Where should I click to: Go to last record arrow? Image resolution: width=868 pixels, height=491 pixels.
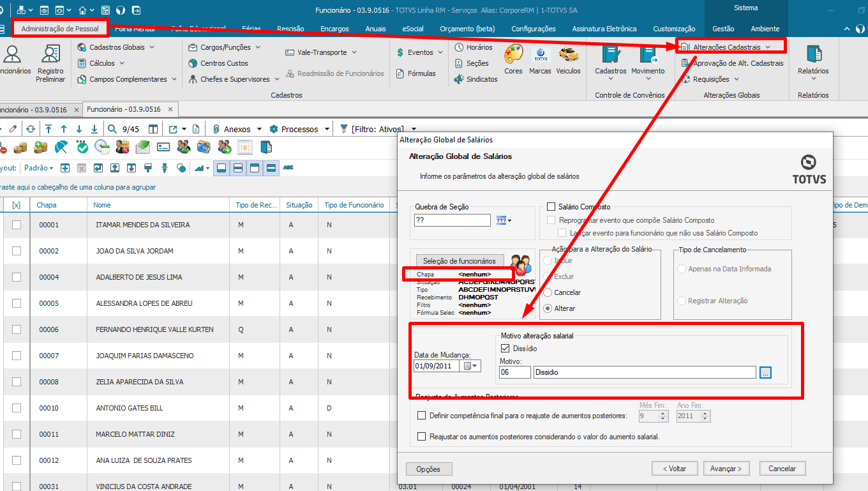pyautogui.click(x=94, y=129)
